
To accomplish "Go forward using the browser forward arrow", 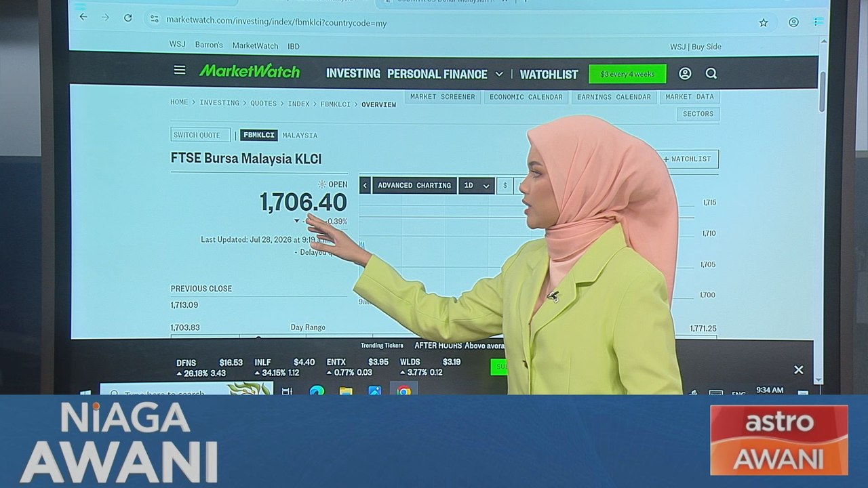I will [105, 18].
